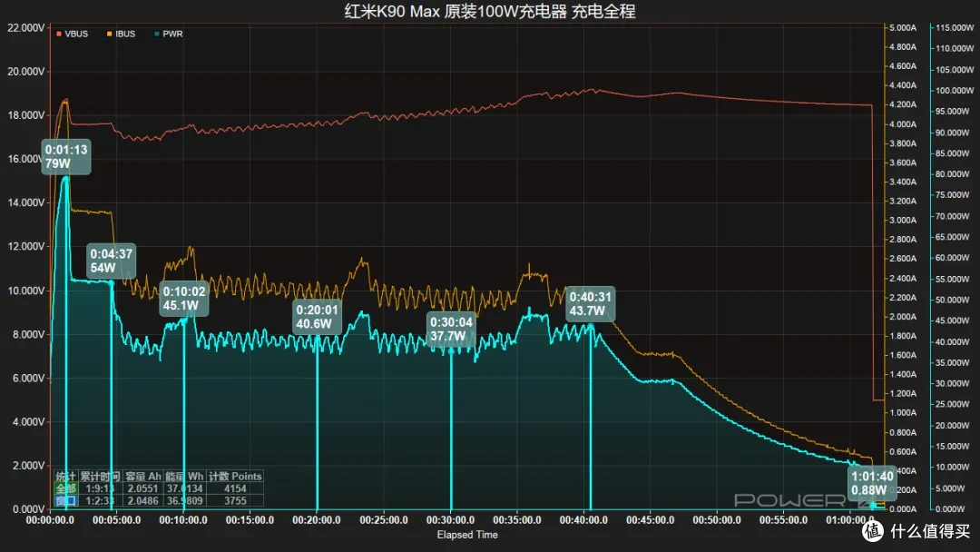Click the 3.000A label on current axis
980x552 pixels.
903,220
